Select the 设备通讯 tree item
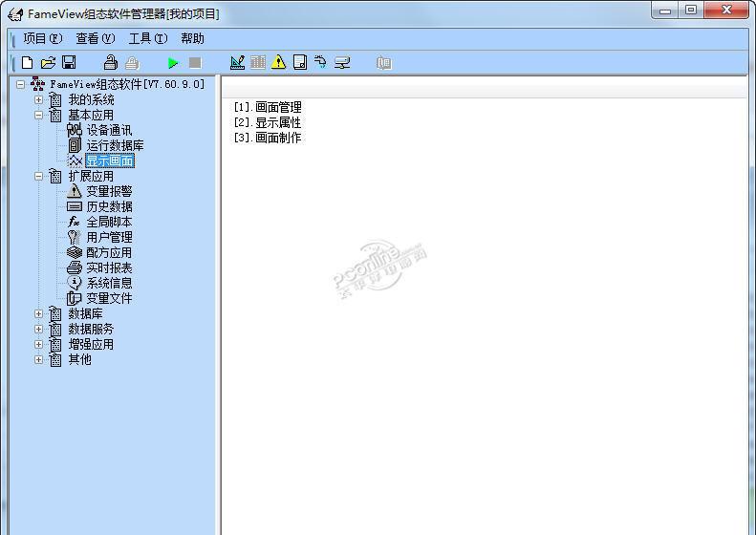756x535 pixels. [110, 131]
